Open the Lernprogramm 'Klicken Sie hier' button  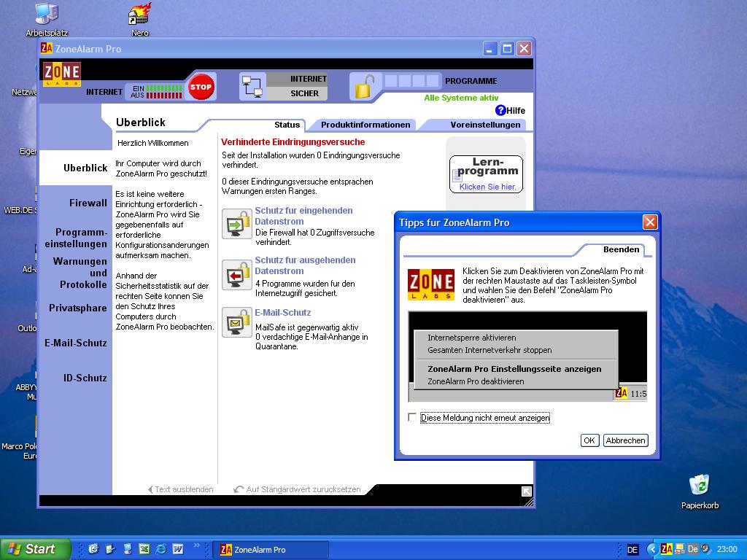tap(486, 174)
